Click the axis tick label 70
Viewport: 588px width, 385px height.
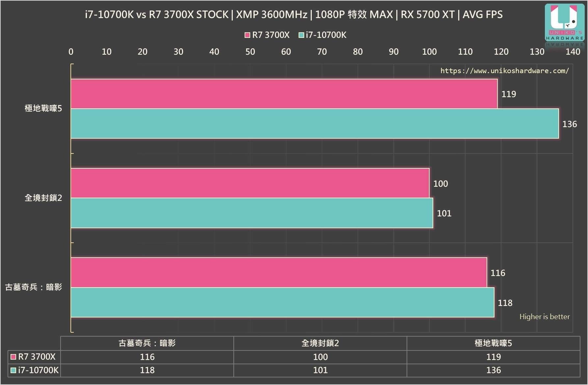322,52
